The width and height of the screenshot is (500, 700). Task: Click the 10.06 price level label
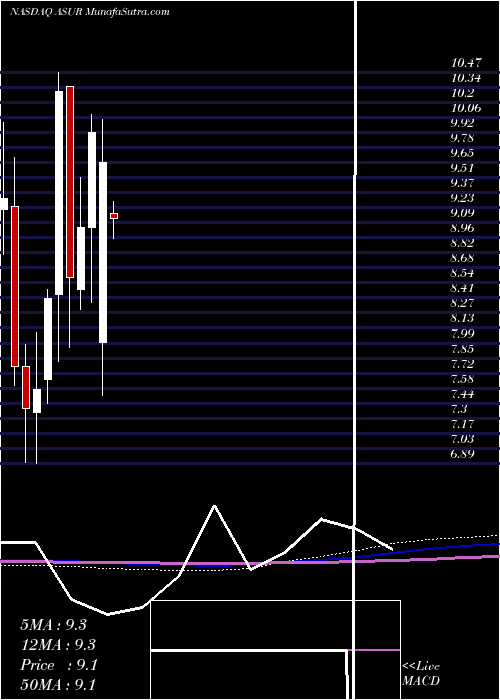[x=466, y=108]
